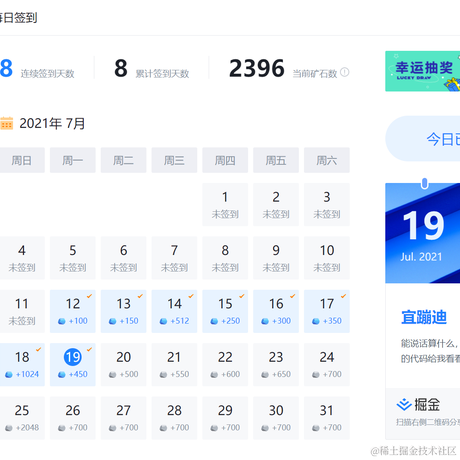The height and width of the screenshot is (460, 460).
Task: Click the 累计签到天数 label
Action: [x=162, y=73]
